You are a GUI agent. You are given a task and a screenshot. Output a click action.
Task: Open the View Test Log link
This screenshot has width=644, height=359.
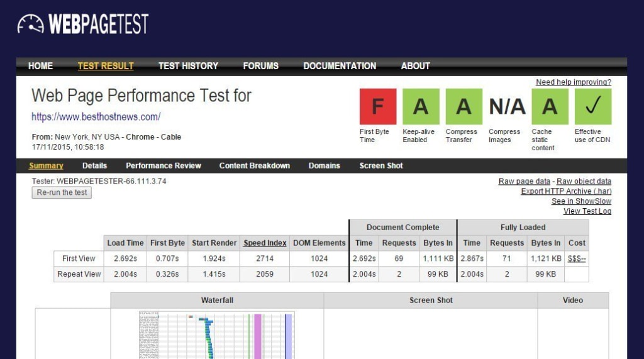[587, 211]
